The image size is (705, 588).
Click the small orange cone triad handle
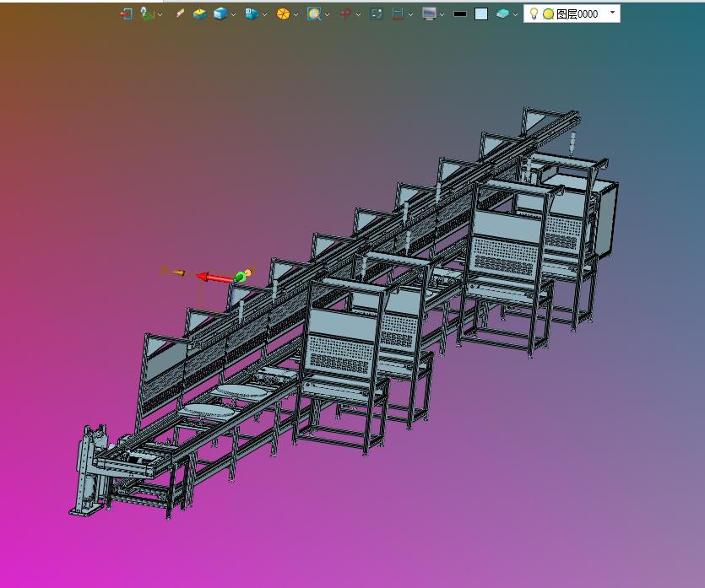tap(178, 272)
